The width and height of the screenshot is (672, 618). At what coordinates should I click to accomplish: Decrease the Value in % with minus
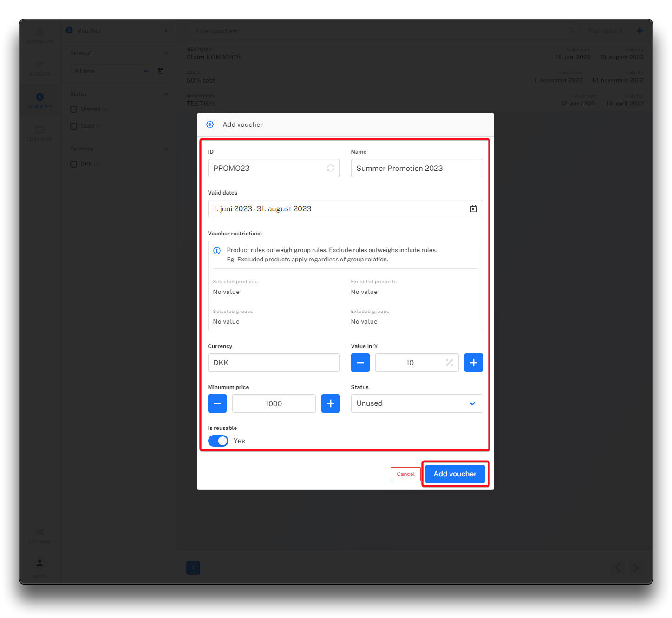point(360,363)
